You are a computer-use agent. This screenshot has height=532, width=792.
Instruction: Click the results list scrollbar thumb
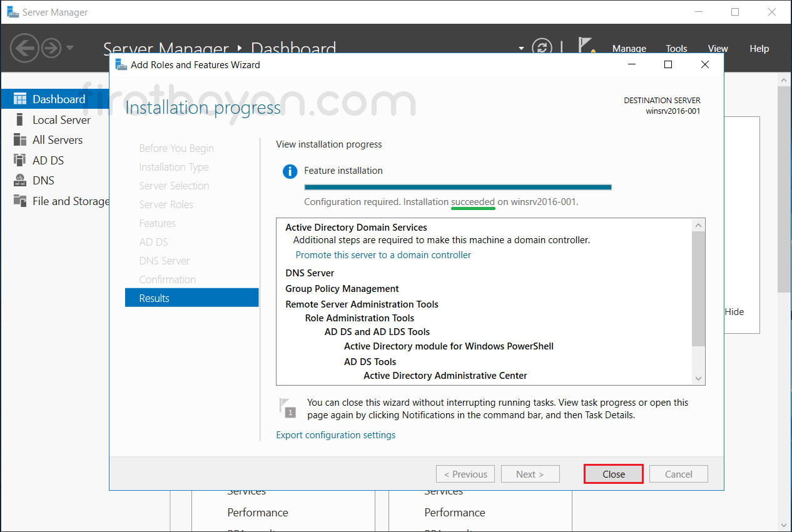point(699,288)
